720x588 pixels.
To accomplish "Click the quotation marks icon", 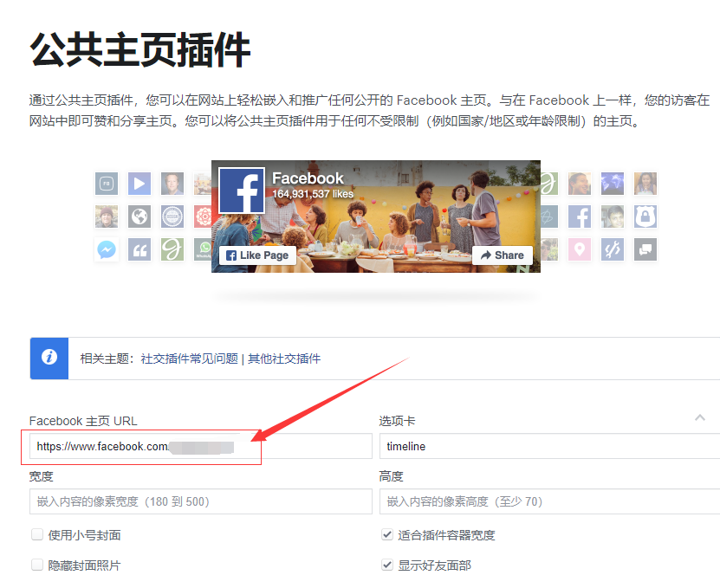I will (139, 249).
